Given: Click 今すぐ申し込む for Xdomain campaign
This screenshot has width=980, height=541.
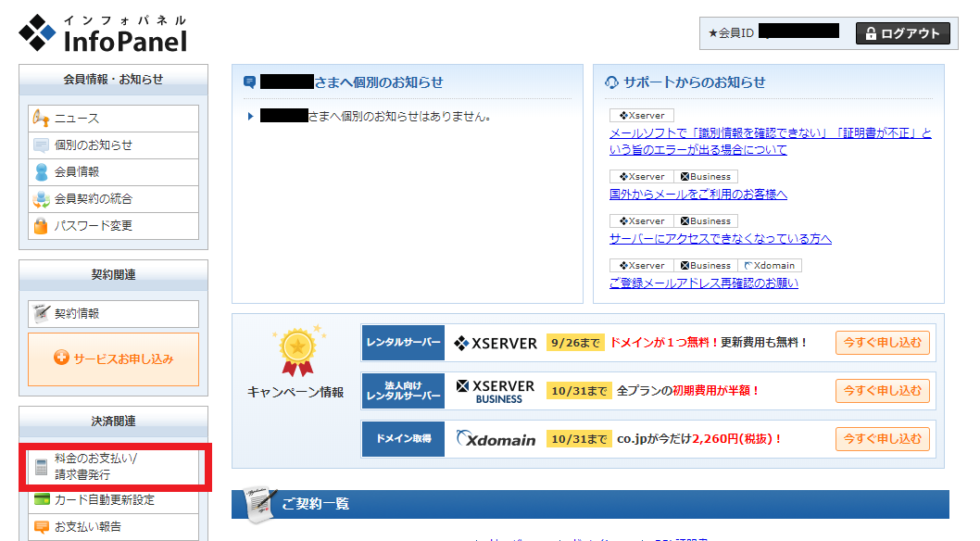Looking at the screenshot, I should tap(882, 439).
